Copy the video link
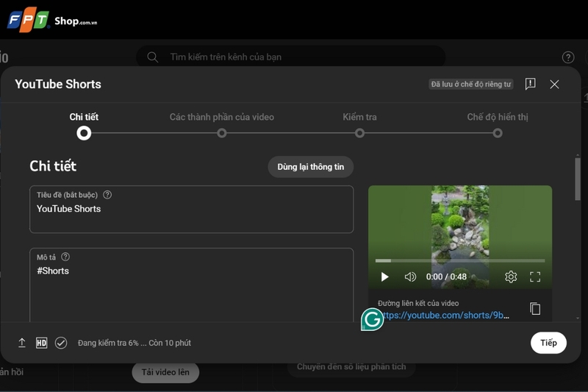Viewport: 588px width, 392px height. [x=535, y=309]
